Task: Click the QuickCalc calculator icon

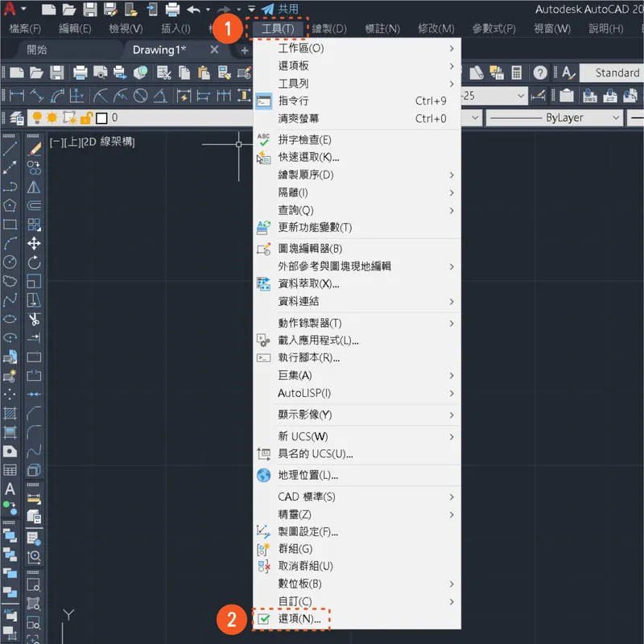Action: (x=516, y=73)
